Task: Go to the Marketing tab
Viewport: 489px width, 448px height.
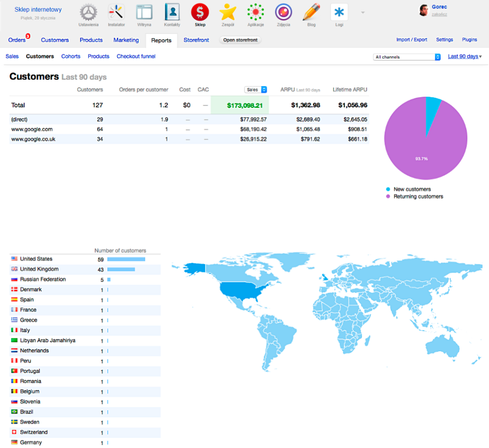Action: tap(126, 40)
